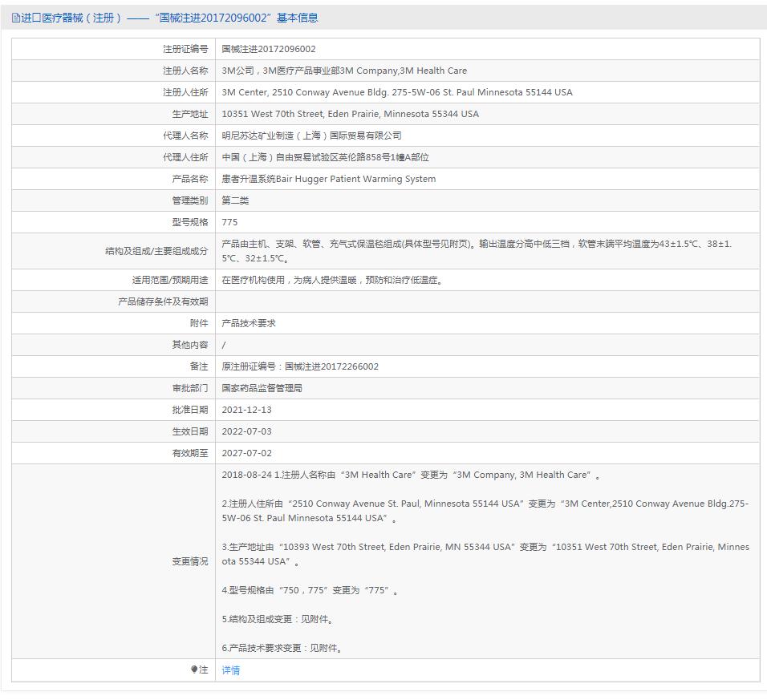Image resolution: width=767 pixels, height=700 pixels.
Task: Click the intended use text 在医疗机构使用，为病人提供温暖
Action: [x=331, y=280]
